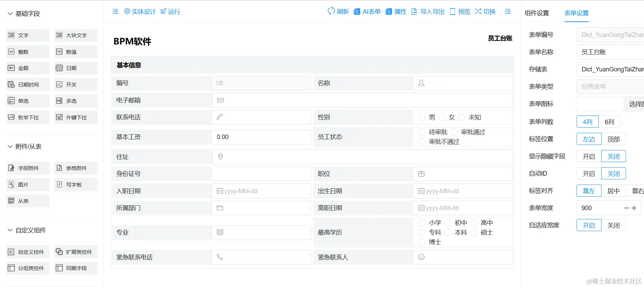Increase 表单宽度 with plus button
The height and width of the screenshot is (287, 644).
tap(634, 208)
